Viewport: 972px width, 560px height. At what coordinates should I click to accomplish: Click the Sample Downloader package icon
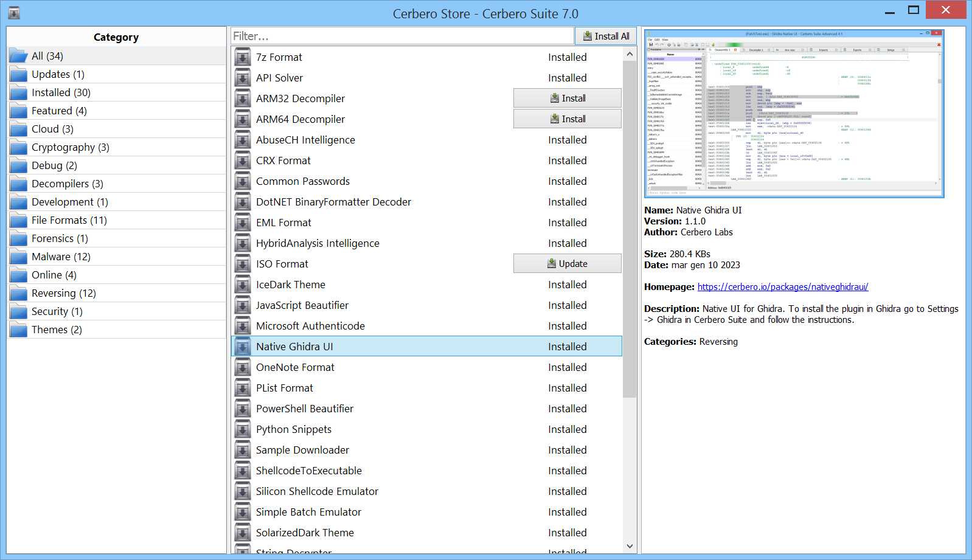click(x=243, y=450)
